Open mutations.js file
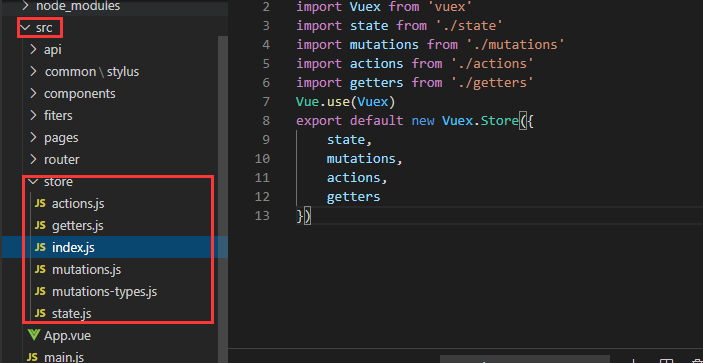Screen dimensions: 703x363 [87, 270]
